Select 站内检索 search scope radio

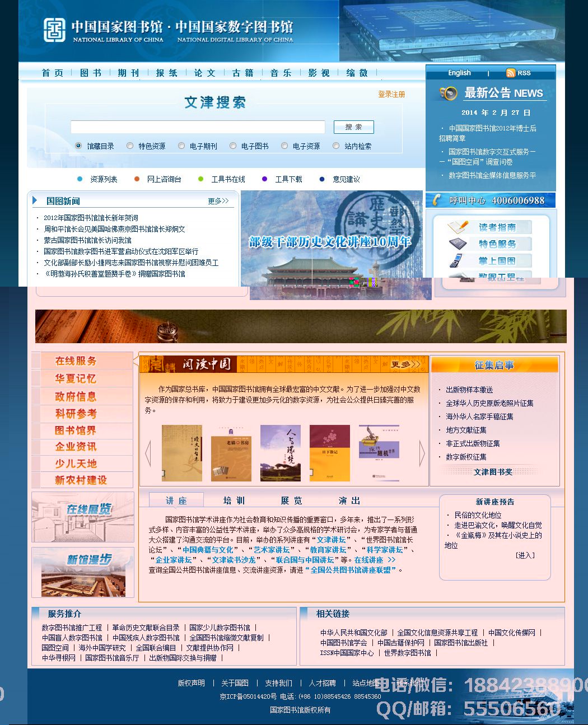(336, 146)
